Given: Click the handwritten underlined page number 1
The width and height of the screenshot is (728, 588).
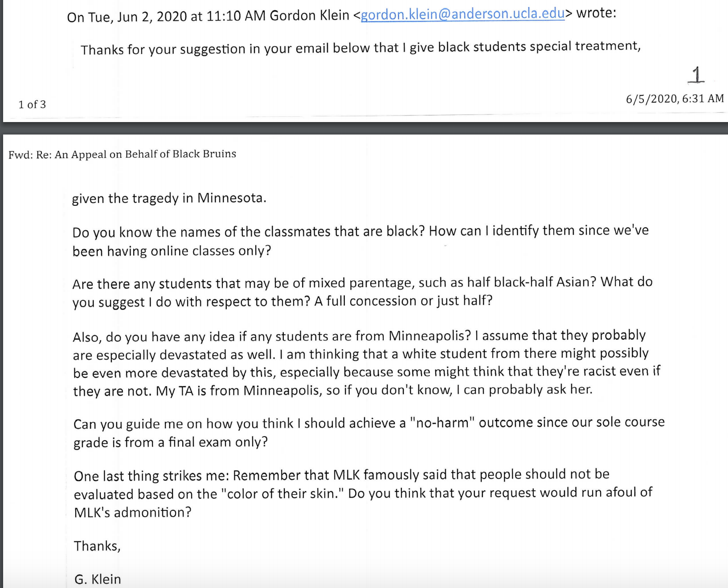Looking at the screenshot, I should point(696,75).
